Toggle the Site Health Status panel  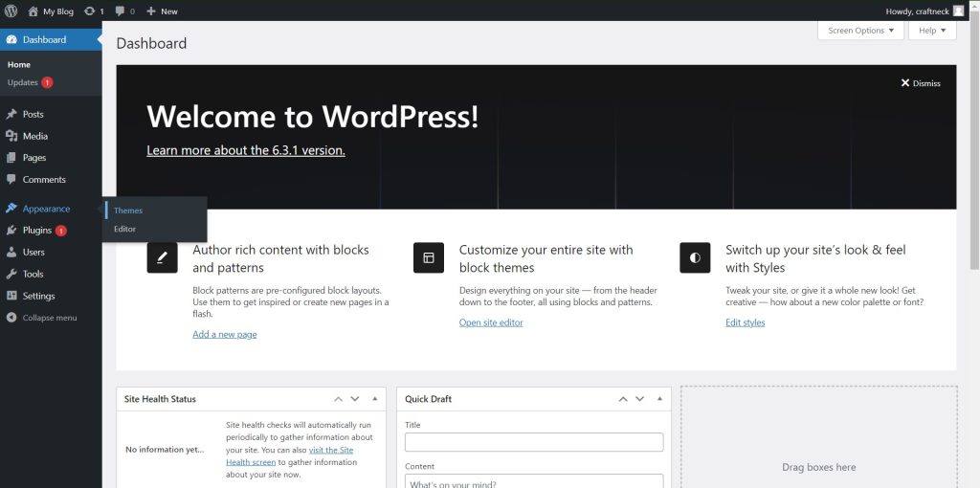pos(375,399)
